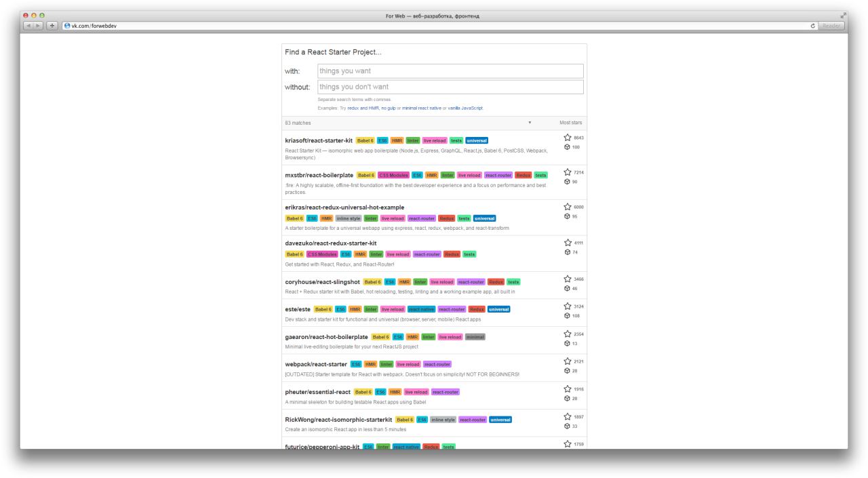The width and height of the screenshot is (868, 478).
Task: Go back with the browser back arrow
Action: tap(29, 25)
